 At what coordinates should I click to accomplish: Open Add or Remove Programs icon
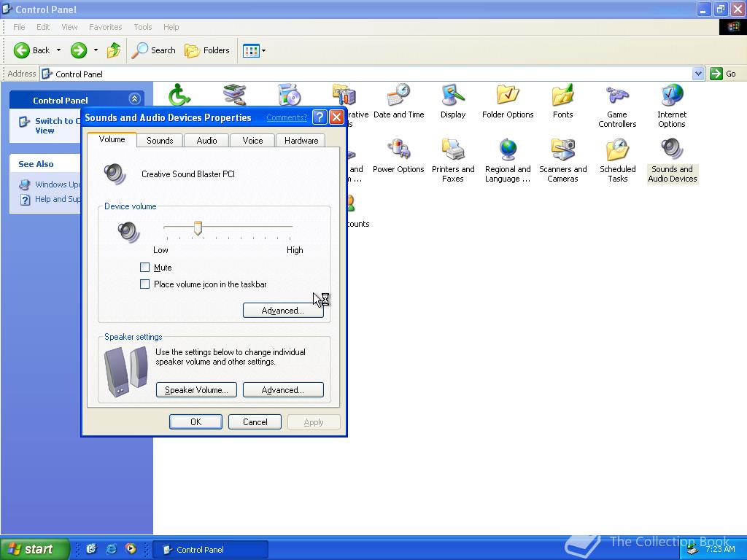[x=289, y=94]
